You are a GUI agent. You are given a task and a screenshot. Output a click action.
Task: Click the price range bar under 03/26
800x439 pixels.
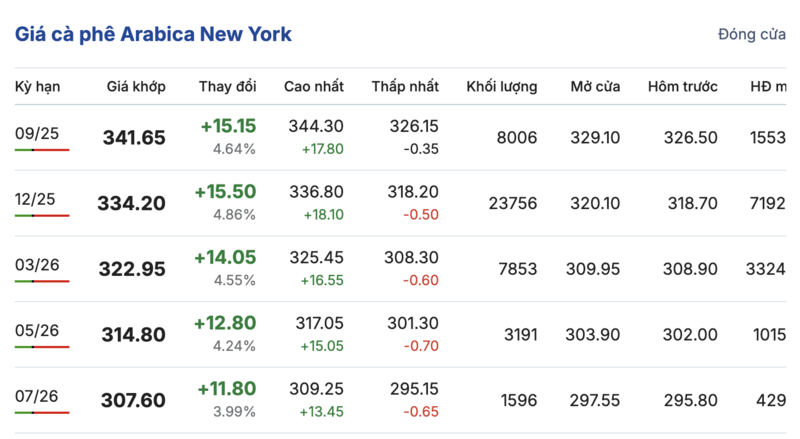[x=42, y=281]
